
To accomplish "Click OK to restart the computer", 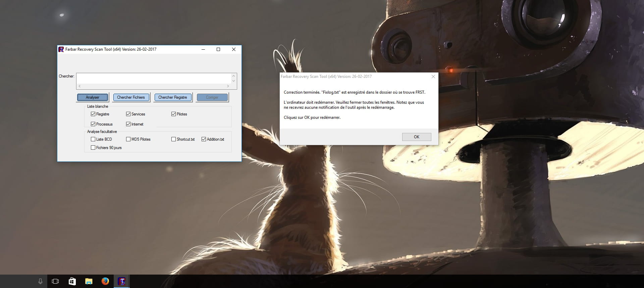I will (x=417, y=137).
